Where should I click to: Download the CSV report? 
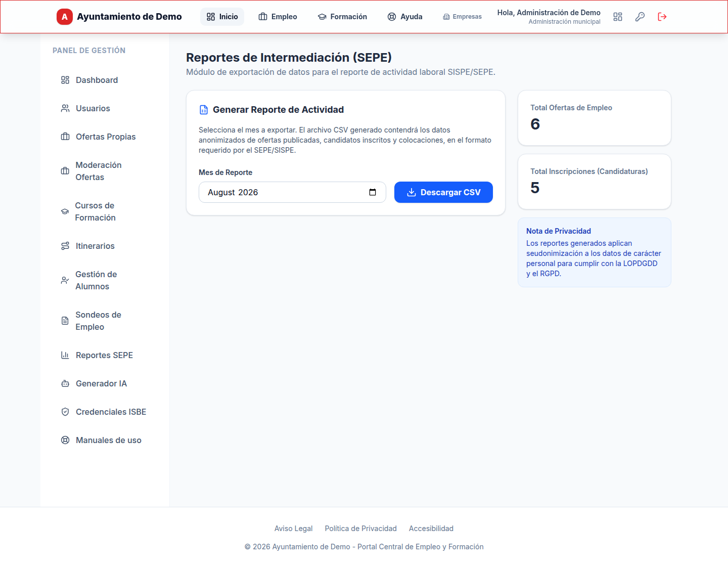pyautogui.click(x=443, y=192)
